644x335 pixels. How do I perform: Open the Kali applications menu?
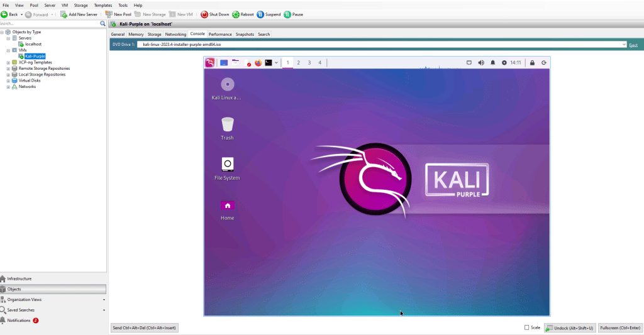209,63
